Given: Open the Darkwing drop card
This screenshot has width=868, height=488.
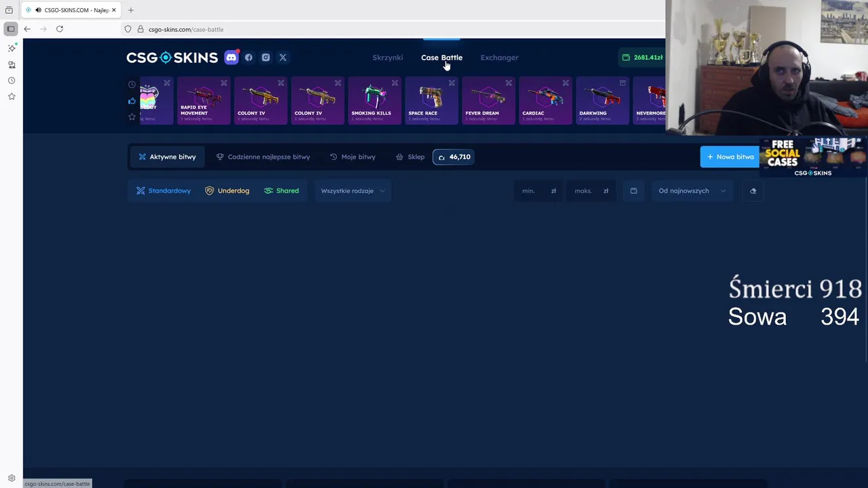Looking at the screenshot, I should coord(602,101).
